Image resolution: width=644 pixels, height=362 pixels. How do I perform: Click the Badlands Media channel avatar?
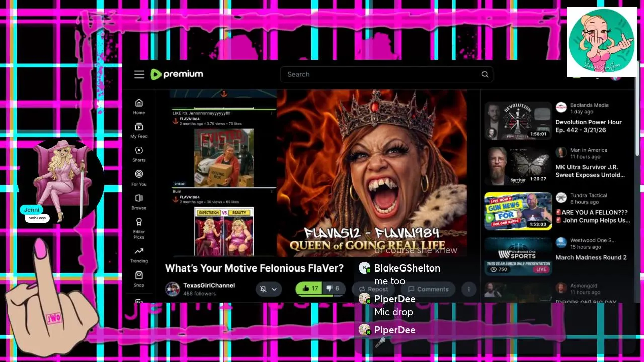tap(561, 107)
